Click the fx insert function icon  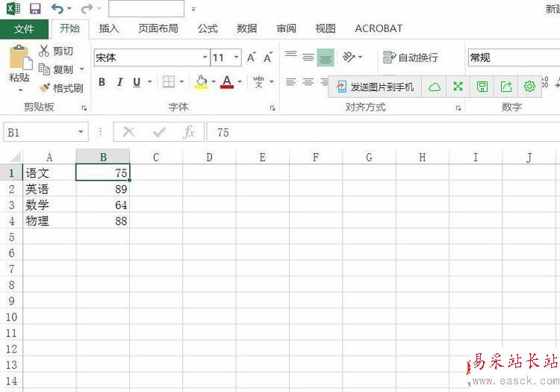pyautogui.click(x=189, y=132)
